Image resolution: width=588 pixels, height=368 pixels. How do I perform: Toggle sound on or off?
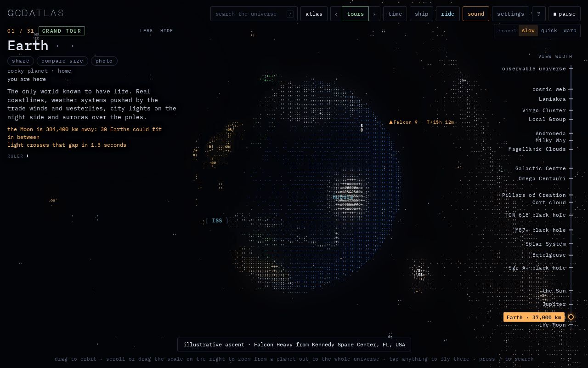pyautogui.click(x=475, y=14)
